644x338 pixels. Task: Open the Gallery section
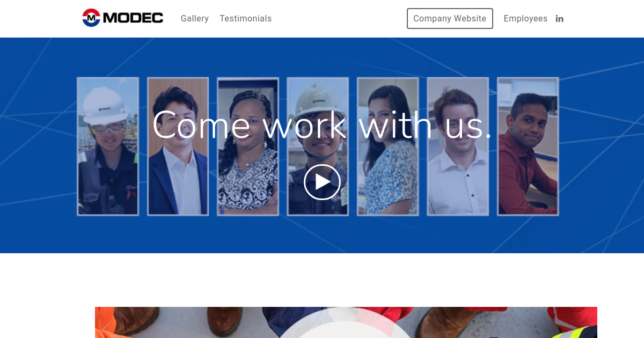tap(195, 18)
